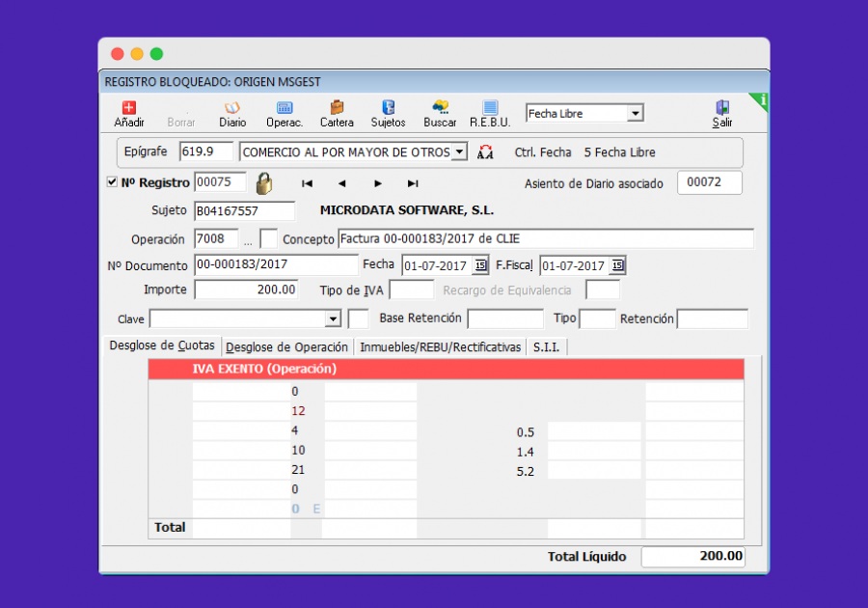868x608 pixels.
Task: Open the Cartera briefcase icon
Action: point(337,114)
